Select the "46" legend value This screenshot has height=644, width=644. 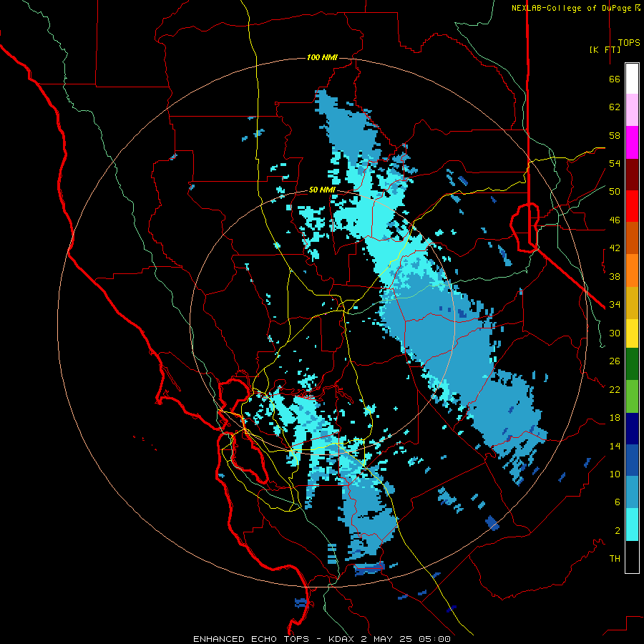click(x=615, y=220)
